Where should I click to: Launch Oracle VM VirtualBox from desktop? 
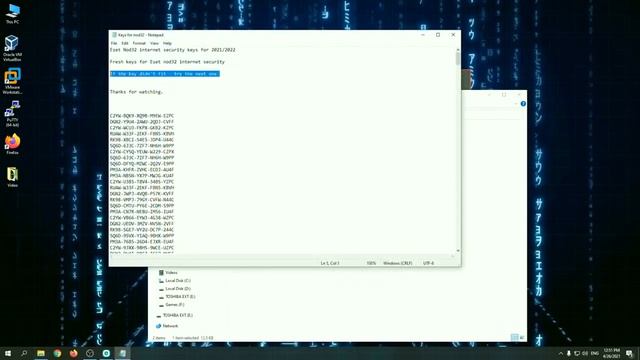[12, 48]
